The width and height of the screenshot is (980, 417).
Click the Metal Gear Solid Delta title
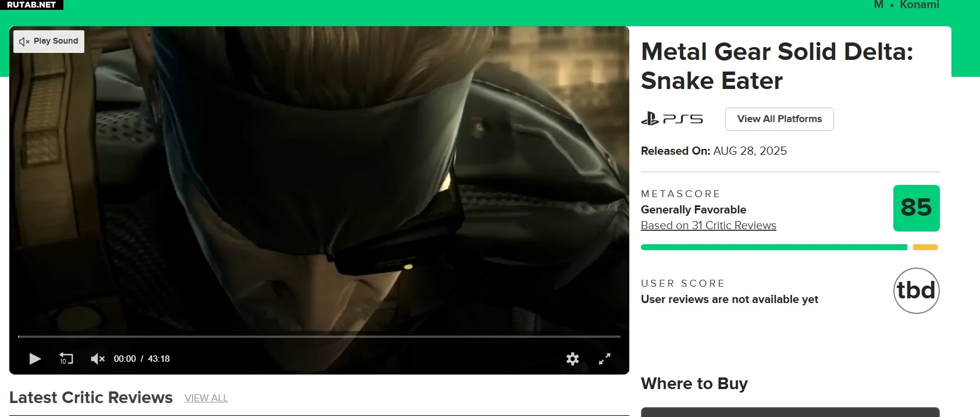pyautogui.click(x=777, y=66)
